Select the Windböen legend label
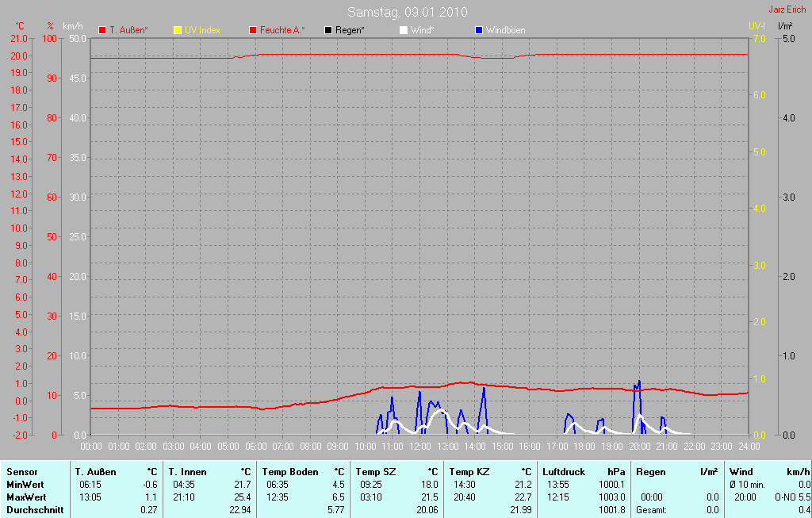 pos(505,30)
